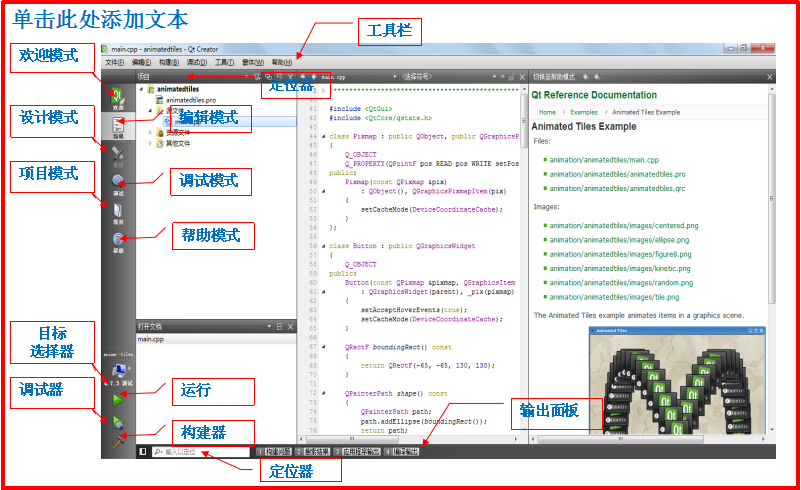The image size is (801, 490).
Task: Open the Edit menu
Action: (141, 62)
